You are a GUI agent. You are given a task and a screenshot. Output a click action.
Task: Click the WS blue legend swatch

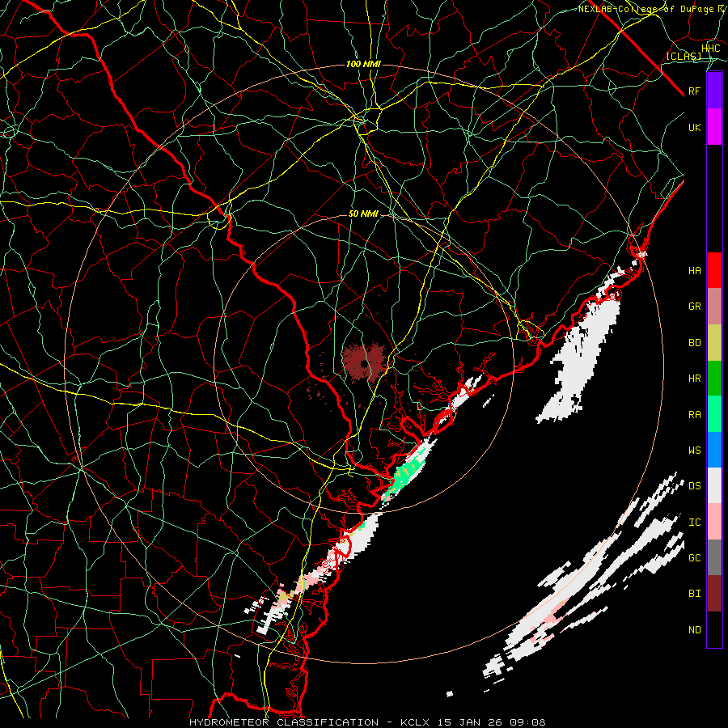[x=714, y=450]
